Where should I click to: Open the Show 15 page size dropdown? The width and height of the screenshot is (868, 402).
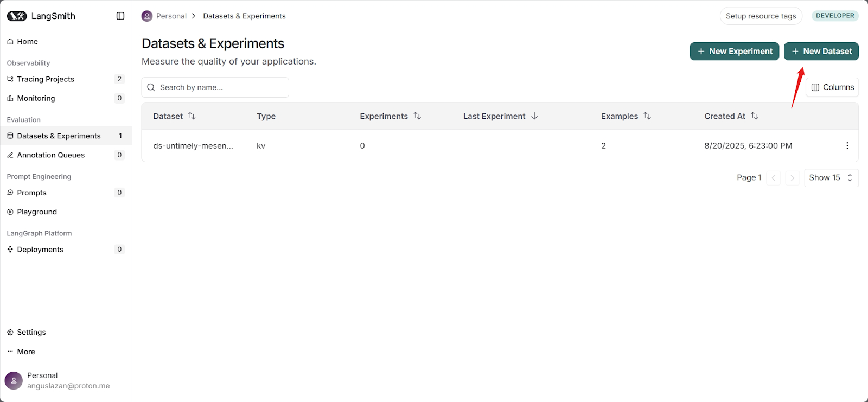(x=831, y=178)
